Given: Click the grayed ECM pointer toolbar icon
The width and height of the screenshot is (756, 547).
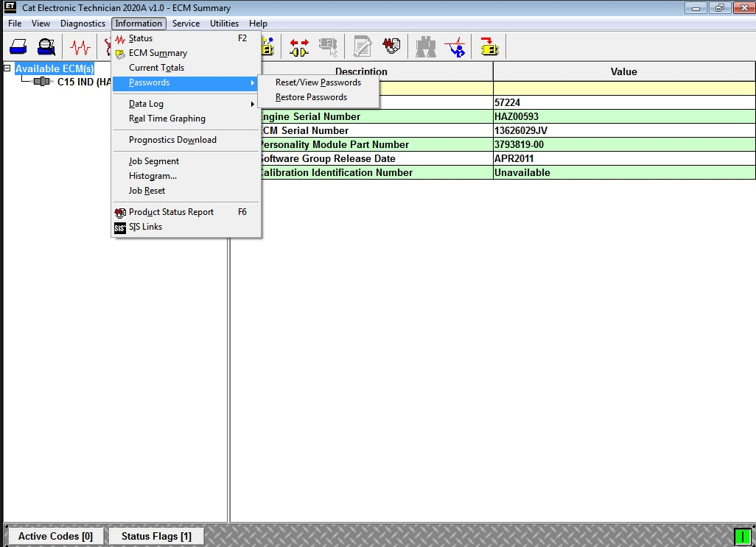Looking at the screenshot, I should pyautogui.click(x=329, y=47).
